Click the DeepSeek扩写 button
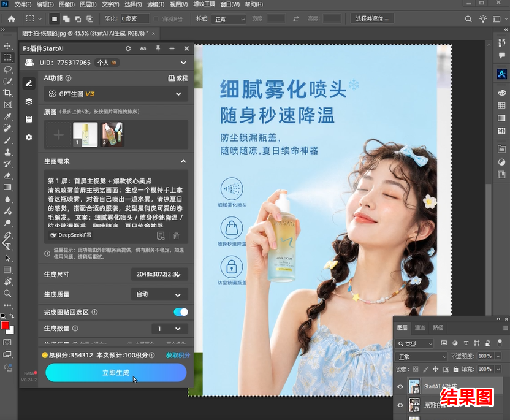510x420 pixels. pyautogui.click(x=70, y=235)
